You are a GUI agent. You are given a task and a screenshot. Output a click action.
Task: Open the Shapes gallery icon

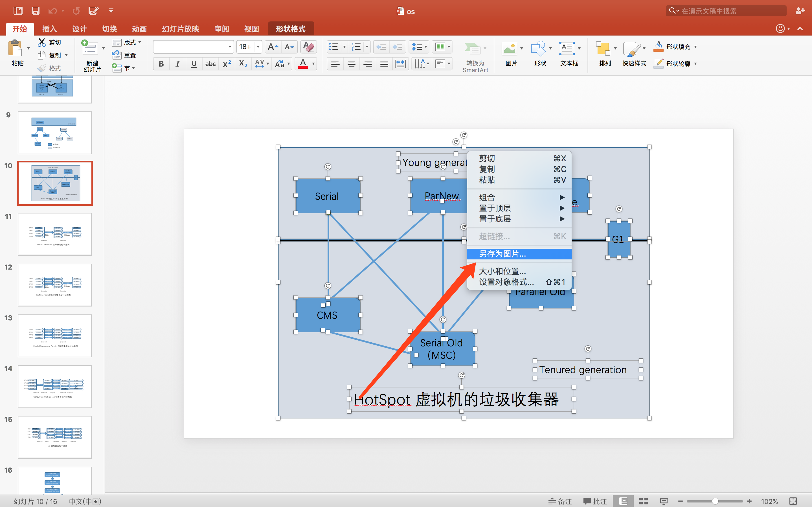538,49
